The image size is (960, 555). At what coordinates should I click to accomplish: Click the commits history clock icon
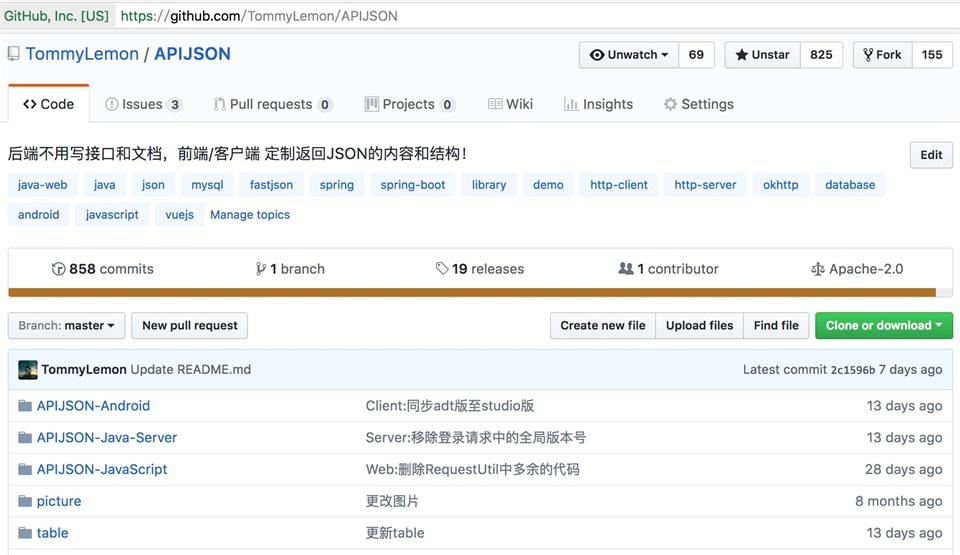(58, 269)
